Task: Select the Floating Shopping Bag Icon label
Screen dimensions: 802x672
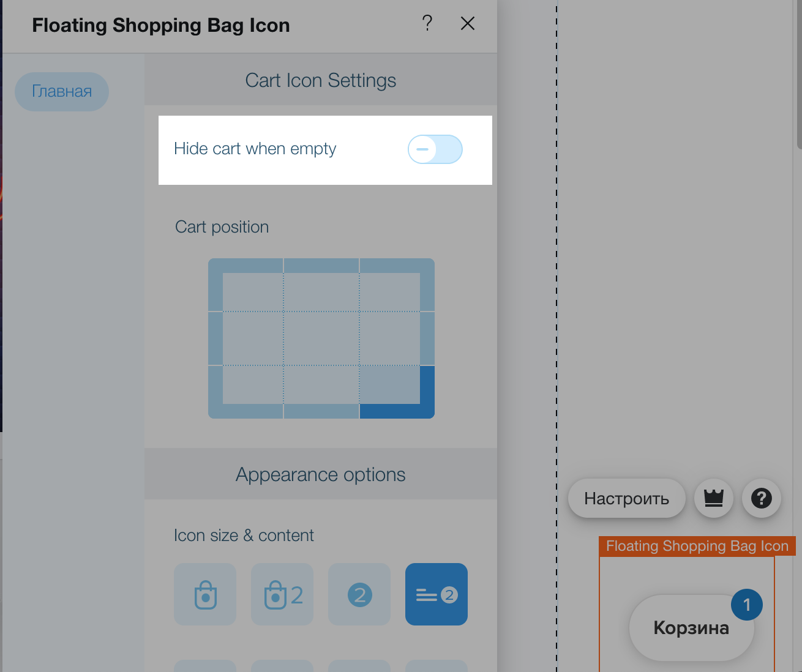Action: [x=697, y=546]
